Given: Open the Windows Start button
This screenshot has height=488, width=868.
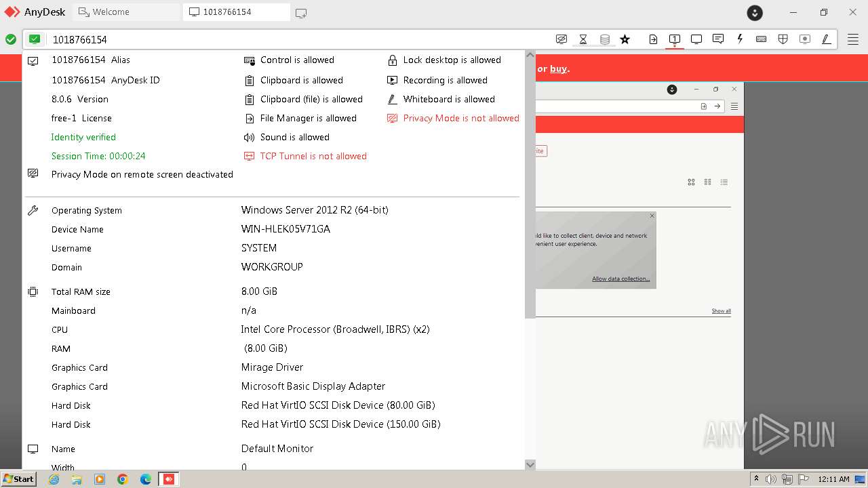Looking at the screenshot, I should [x=18, y=479].
